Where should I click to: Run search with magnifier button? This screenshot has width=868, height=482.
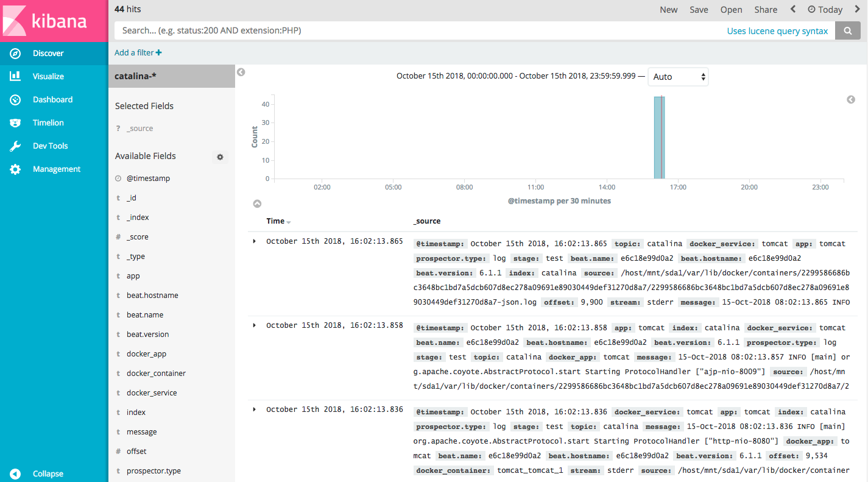pos(847,30)
